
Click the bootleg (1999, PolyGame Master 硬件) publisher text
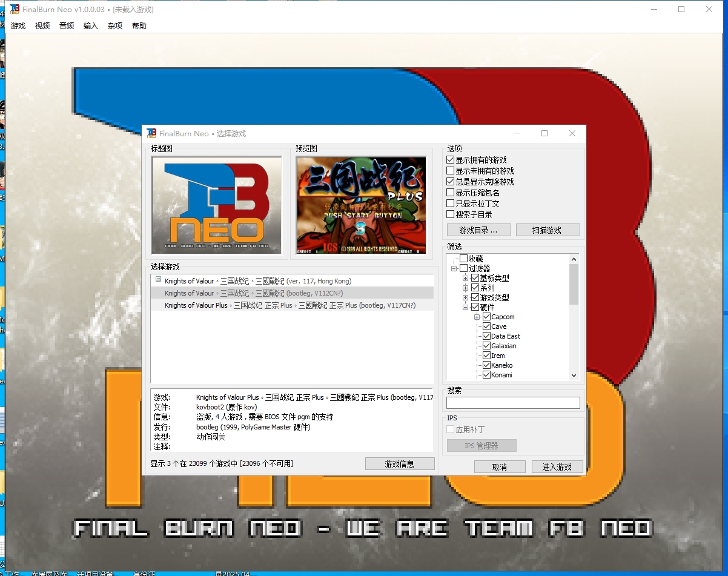253,427
